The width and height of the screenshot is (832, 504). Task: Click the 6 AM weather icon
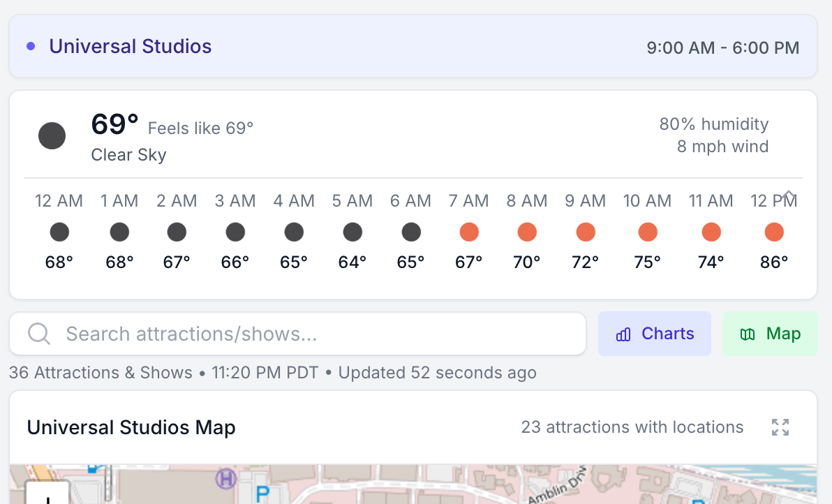(x=411, y=232)
